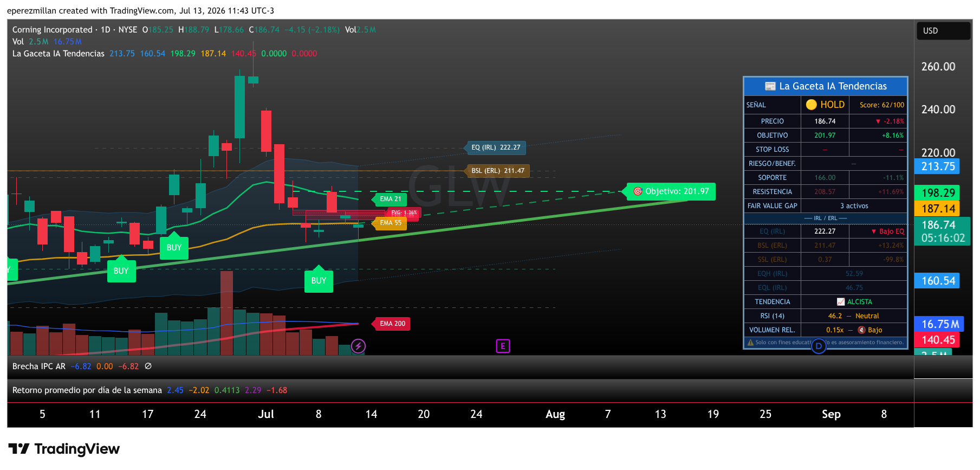Click the purple lightning bolt icon on the chart
The width and height of the screenshot is (980, 470).
pyautogui.click(x=359, y=346)
